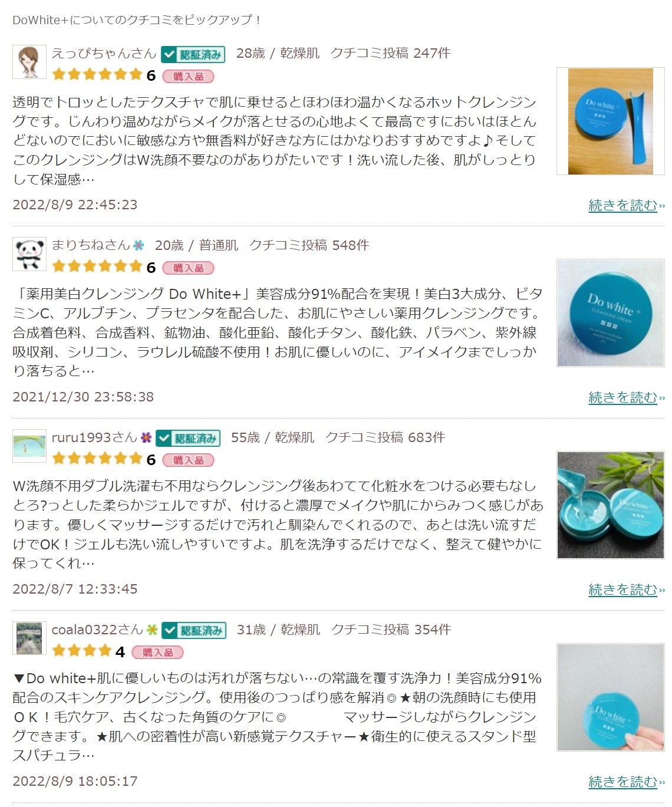Viewport: 672px width, 807px height.
Task: Click the 購入品 tag on coala0322's review
Action: 157,653
